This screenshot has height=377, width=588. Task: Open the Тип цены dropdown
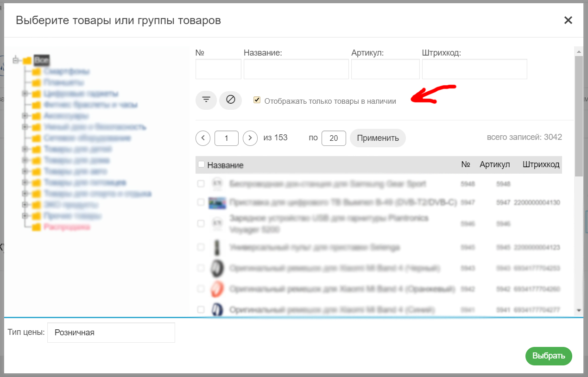111,333
